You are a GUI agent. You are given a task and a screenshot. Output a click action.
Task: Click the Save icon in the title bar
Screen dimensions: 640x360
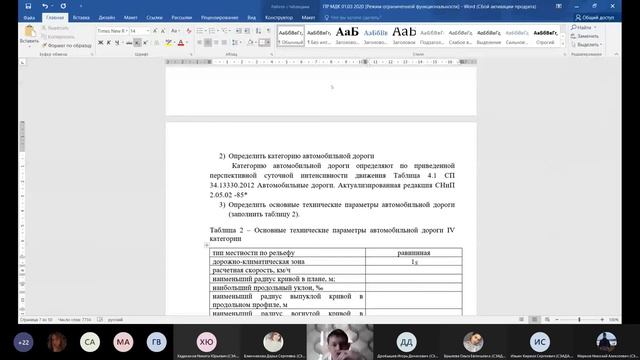click(x=28, y=6)
